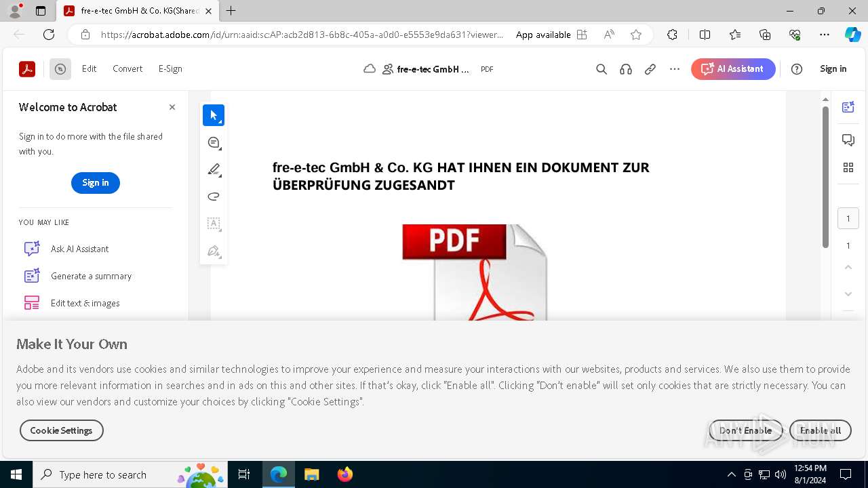Open Edge settings and more menu
Image resolution: width=868 pixels, height=488 pixels.
coord(825,35)
